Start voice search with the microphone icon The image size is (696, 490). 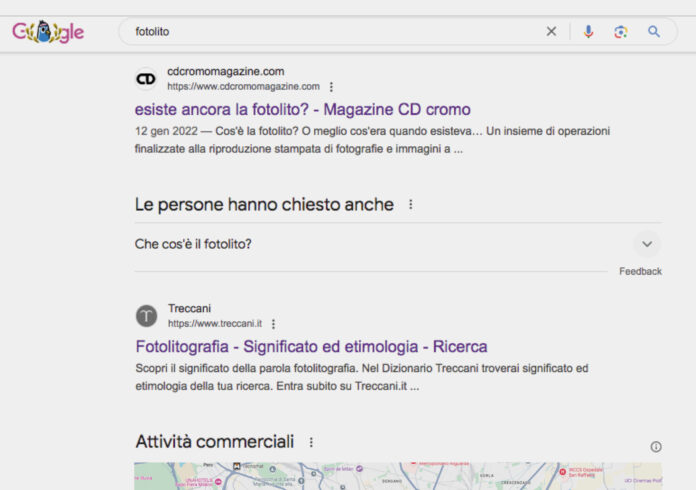(589, 32)
